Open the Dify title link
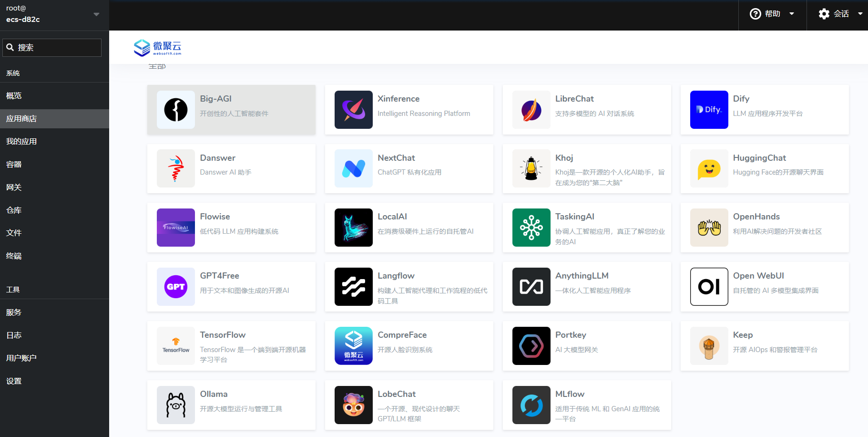 tap(741, 99)
